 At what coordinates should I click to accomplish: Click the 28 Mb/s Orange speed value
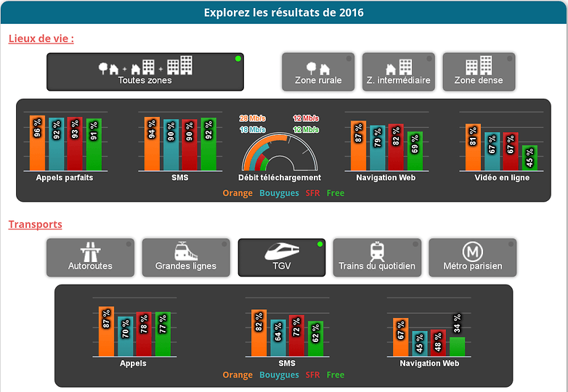click(253, 118)
